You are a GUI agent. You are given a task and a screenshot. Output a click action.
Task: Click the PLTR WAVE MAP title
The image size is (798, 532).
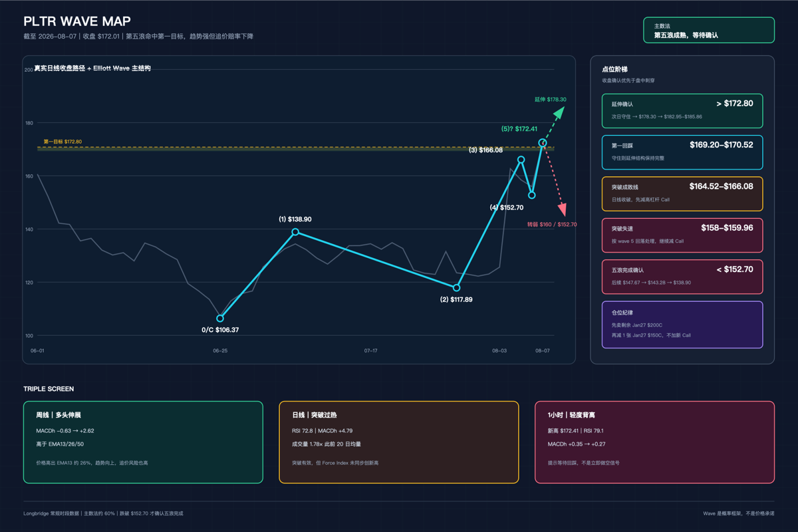pos(77,22)
